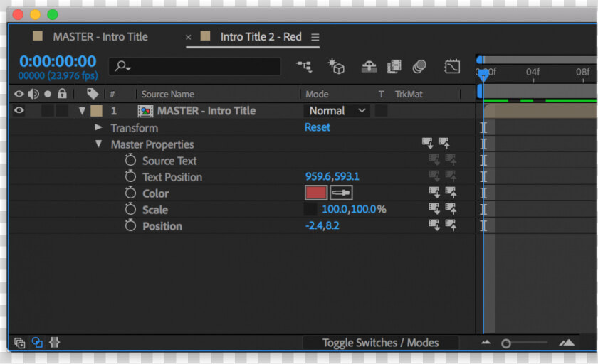Click the search magnifier icon

click(122, 66)
